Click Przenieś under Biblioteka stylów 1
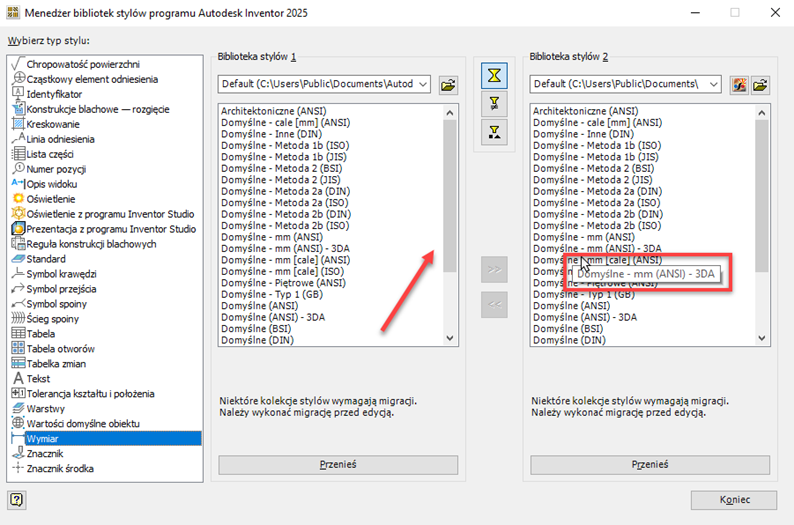This screenshot has height=525, width=794. pyautogui.click(x=338, y=465)
